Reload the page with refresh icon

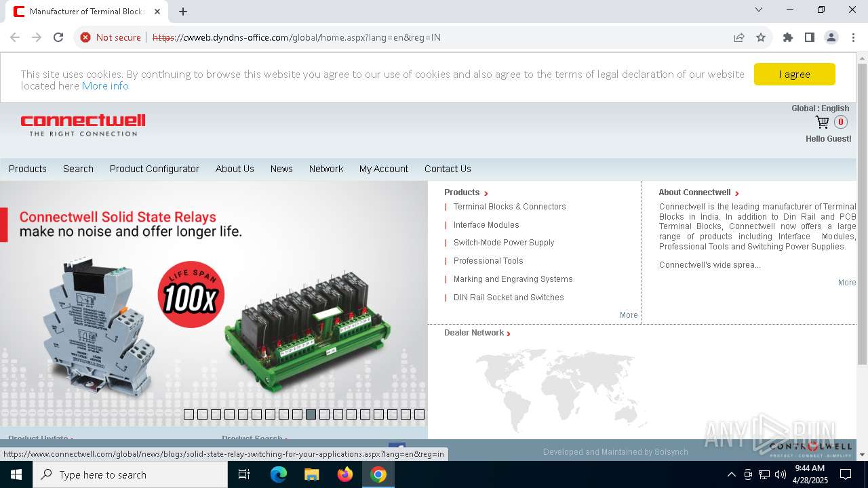click(x=58, y=37)
